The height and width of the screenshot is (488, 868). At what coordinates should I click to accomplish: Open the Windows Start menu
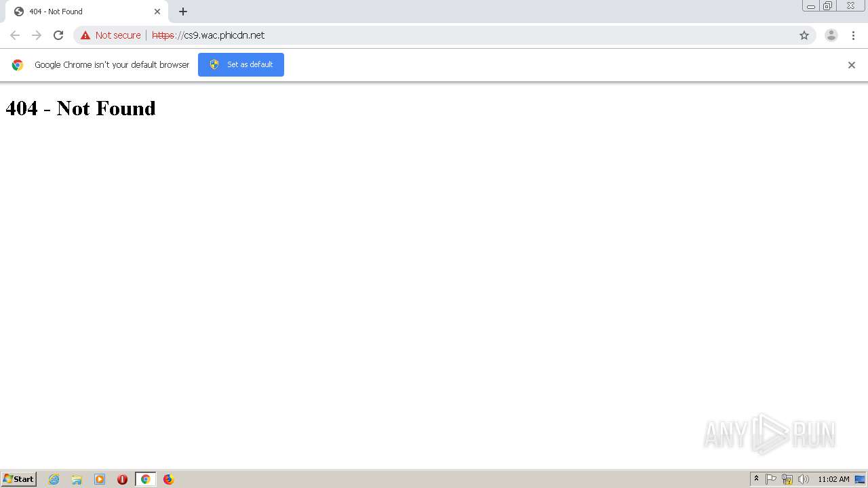click(x=19, y=479)
